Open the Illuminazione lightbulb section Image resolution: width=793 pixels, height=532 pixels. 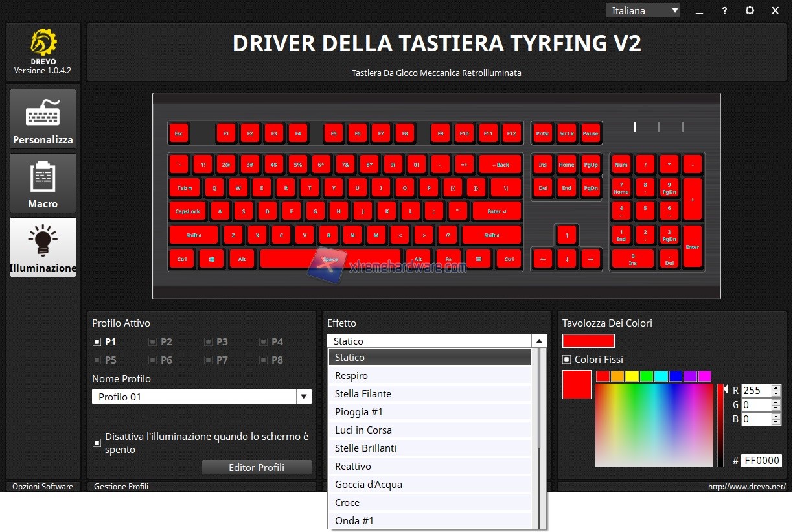pyautogui.click(x=43, y=247)
